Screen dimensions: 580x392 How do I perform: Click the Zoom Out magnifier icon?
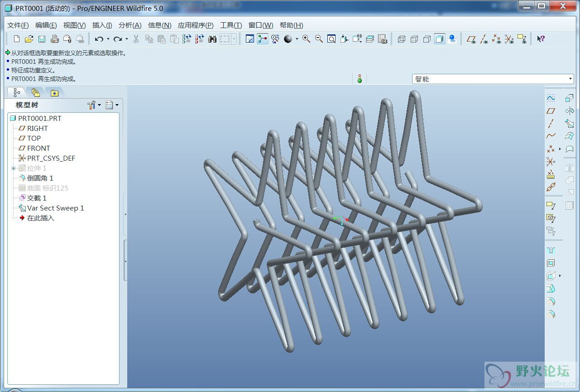tap(319, 39)
